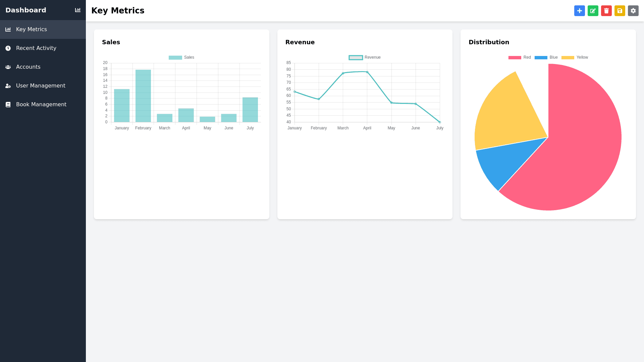
Task: Click the clock icon for Recent Activity
Action: (x=8, y=48)
